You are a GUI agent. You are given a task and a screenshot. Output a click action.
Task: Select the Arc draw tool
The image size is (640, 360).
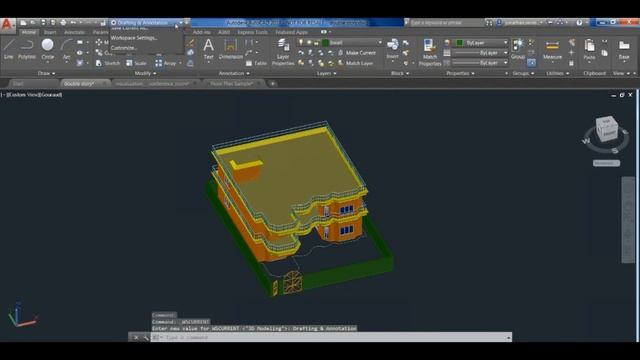pos(66,49)
